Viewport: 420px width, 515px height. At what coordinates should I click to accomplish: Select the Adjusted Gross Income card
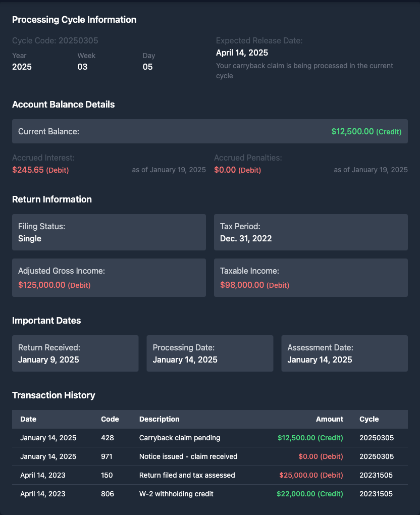click(x=109, y=278)
